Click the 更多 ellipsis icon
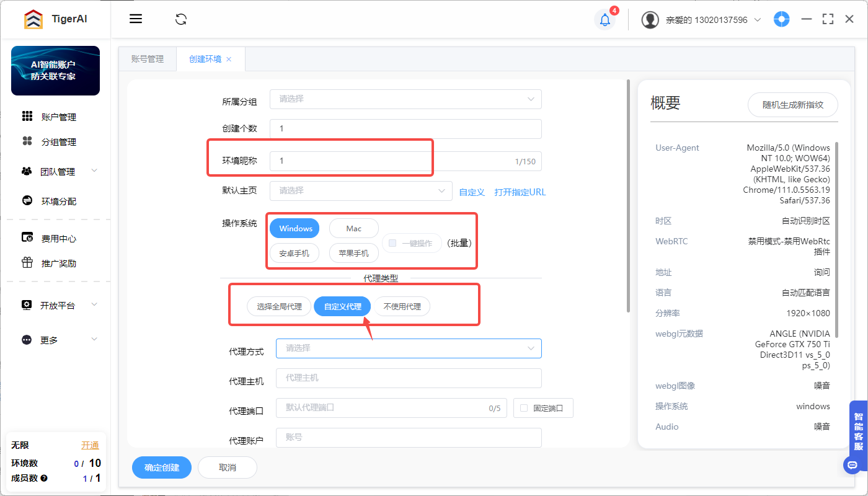The height and width of the screenshot is (496, 868). [27, 340]
